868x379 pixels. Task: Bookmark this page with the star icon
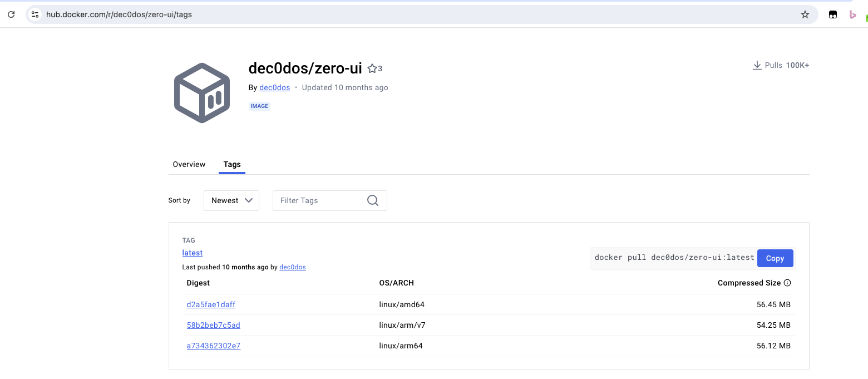[805, 14]
